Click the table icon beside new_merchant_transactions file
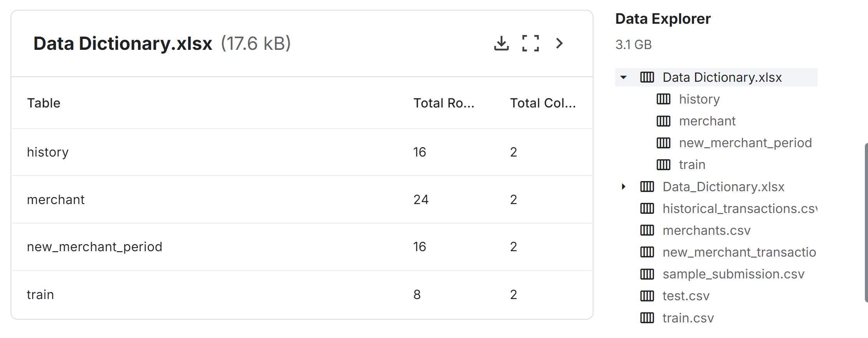The width and height of the screenshot is (868, 338). 647,252
